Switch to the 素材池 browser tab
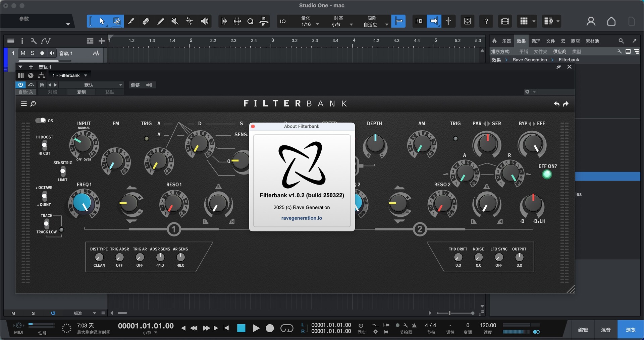 (x=592, y=41)
